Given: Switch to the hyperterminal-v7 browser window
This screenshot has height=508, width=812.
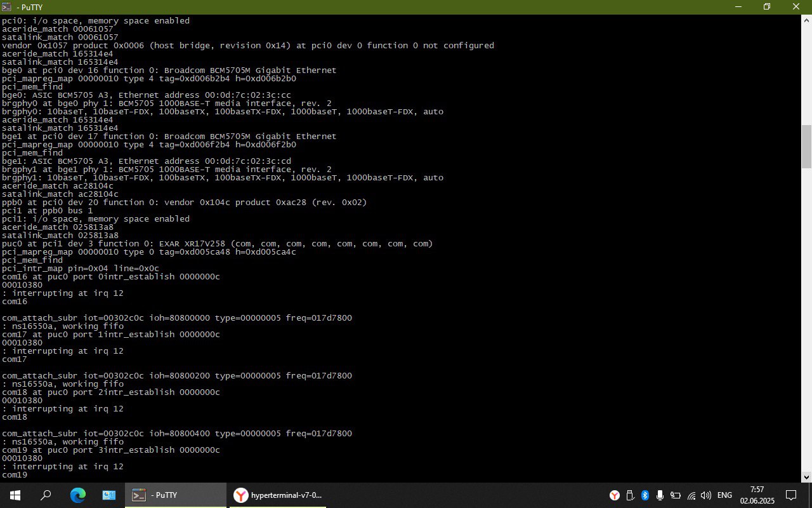Looking at the screenshot, I should pyautogui.click(x=277, y=495).
